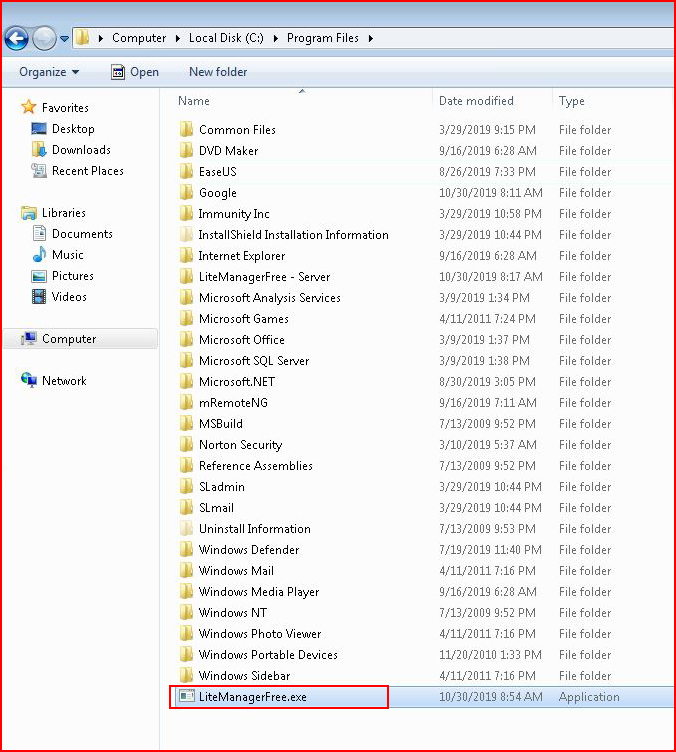The width and height of the screenshot is (676, 752).
Task: Select the Windows Mail folder name
Action: pos(236,571)
